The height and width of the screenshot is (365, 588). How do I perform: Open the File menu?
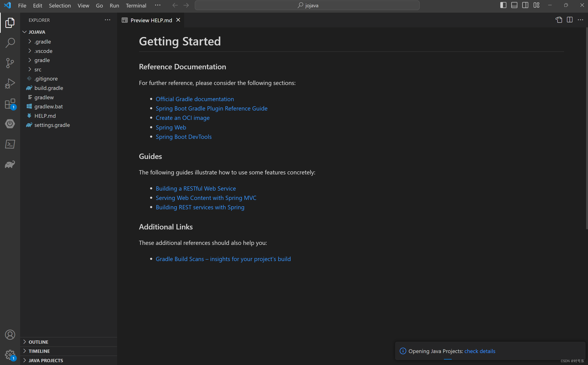tap(22, 5)
